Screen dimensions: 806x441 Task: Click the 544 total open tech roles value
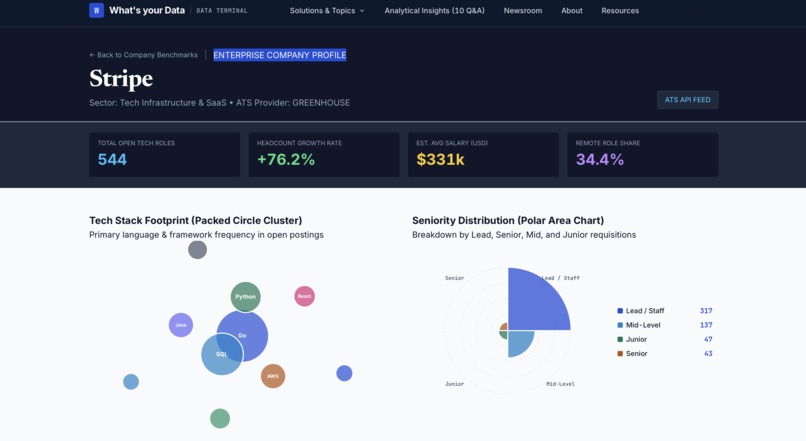(x=112, y=159)
